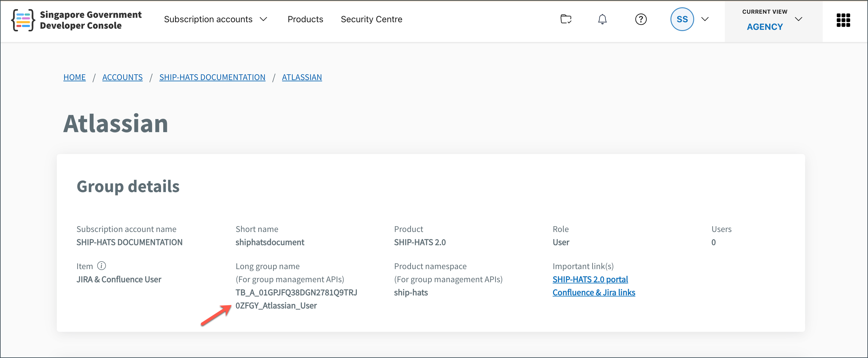This screenshot has width=868, height=358.
Task: Open the SHIP-HATS DOCUMENTATION breadcrumb
Action: tap(212, 77)
